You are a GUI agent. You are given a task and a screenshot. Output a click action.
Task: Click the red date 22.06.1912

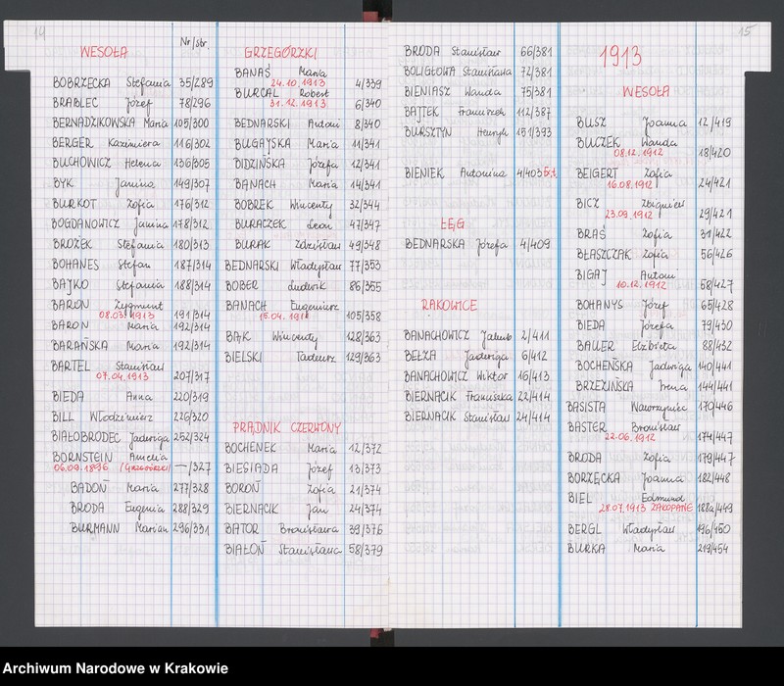click(x=630, y=437)
